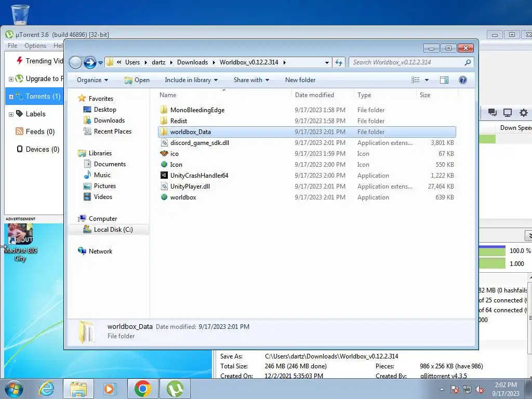Image resolution: width=532 pixels, height=399 pixels.
Task: Open MadOut BIG City desktop shortcut
Action: pyautogui.click(x=20, y=243)
